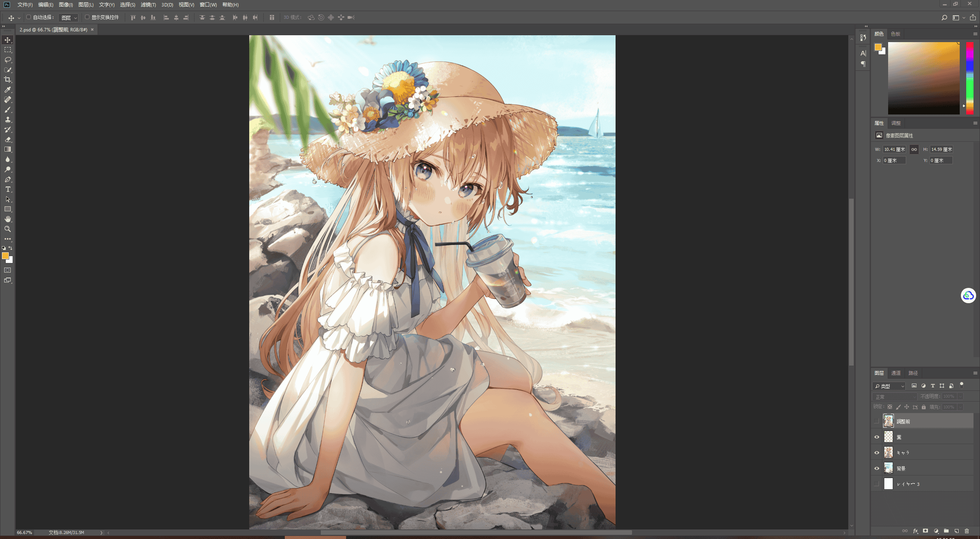Click the width-height link button in properties

(914, 149)
